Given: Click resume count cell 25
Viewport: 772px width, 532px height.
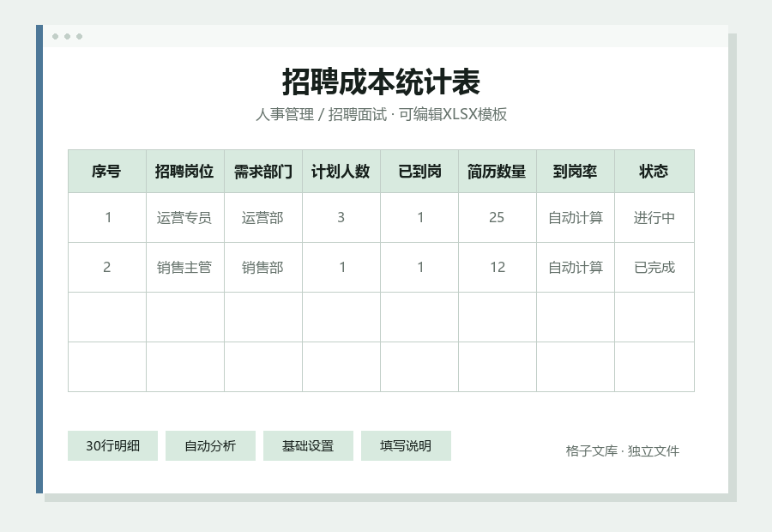Looking at the screenshot, I should [x=498, y=218].
